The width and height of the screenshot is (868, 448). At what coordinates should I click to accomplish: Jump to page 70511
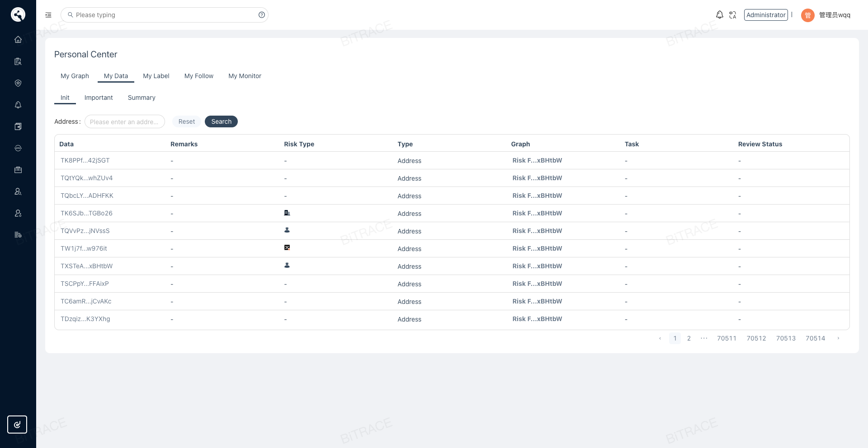[x=727, y=338]
